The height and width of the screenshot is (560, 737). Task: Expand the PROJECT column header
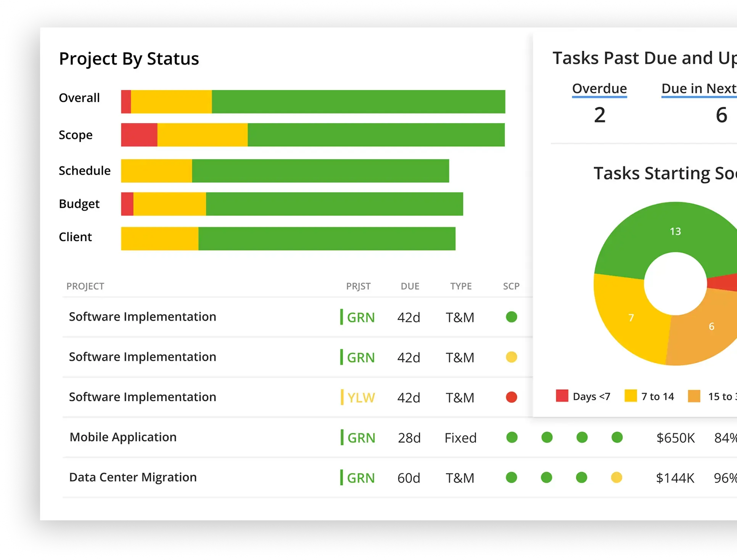coord(85,286)
